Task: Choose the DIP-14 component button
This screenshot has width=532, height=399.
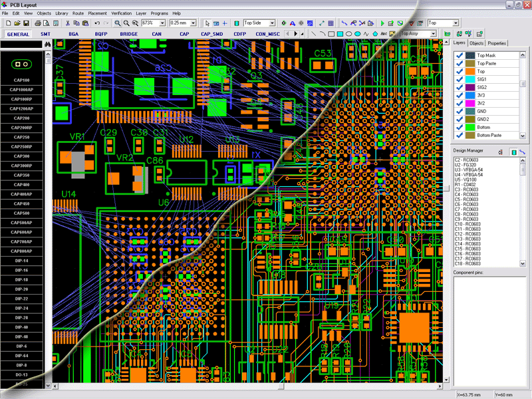Action: pyautogui.click(x=22, y=261)
